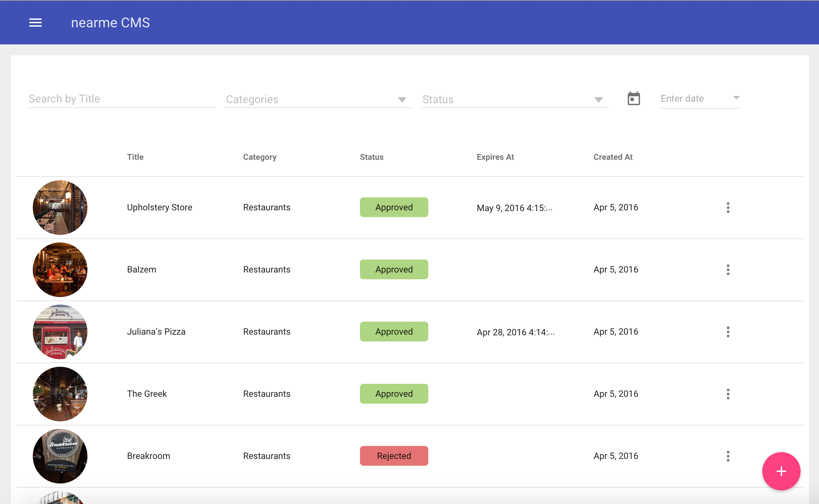The image size is (819, 504).
Task: Open the calendar date picker icon
Action: click(x=634, y=98)
